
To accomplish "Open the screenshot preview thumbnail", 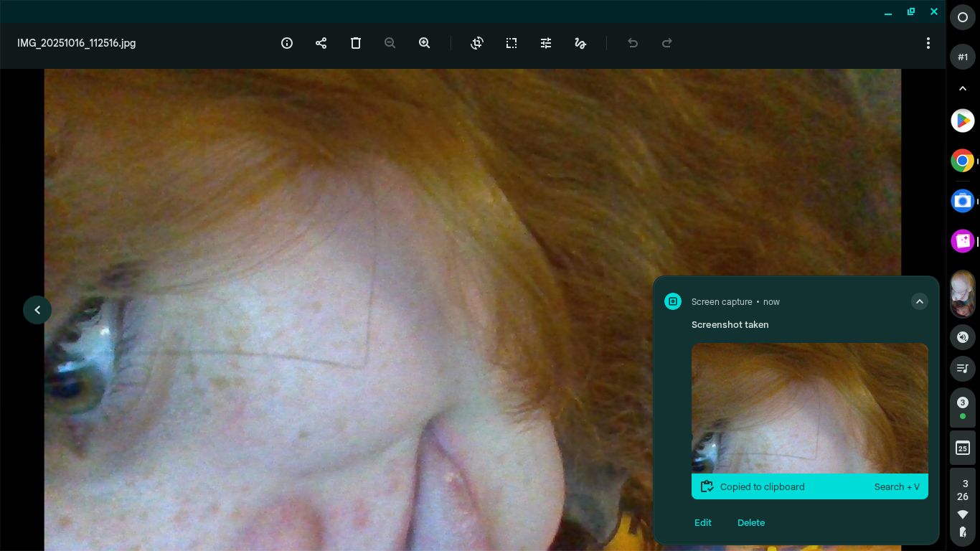I will click(x=809, y=408).
